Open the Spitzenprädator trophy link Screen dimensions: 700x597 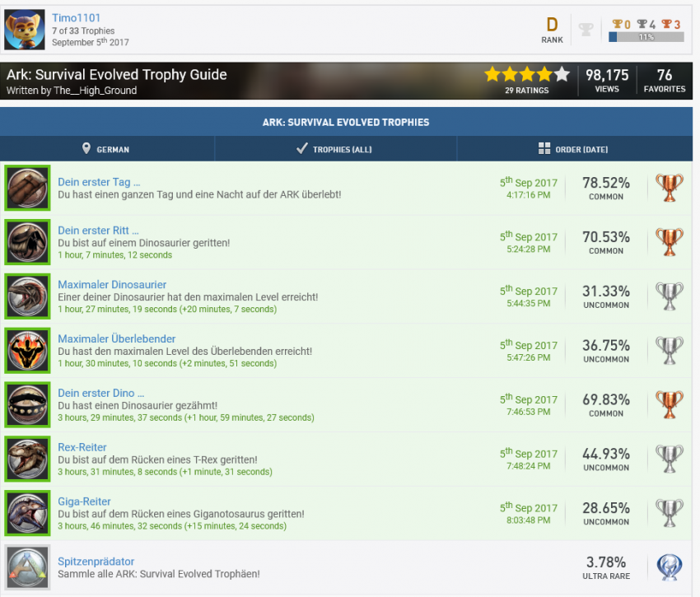coord(96,562)
